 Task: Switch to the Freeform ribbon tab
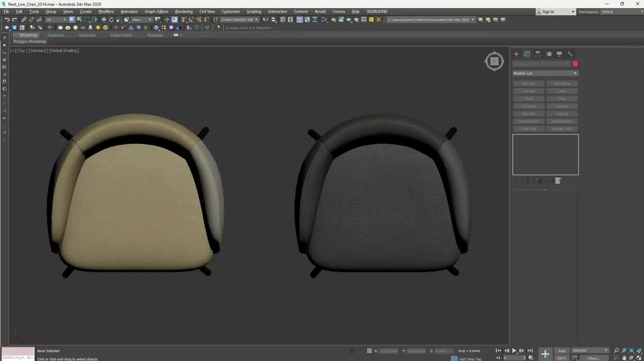(56, 35)
